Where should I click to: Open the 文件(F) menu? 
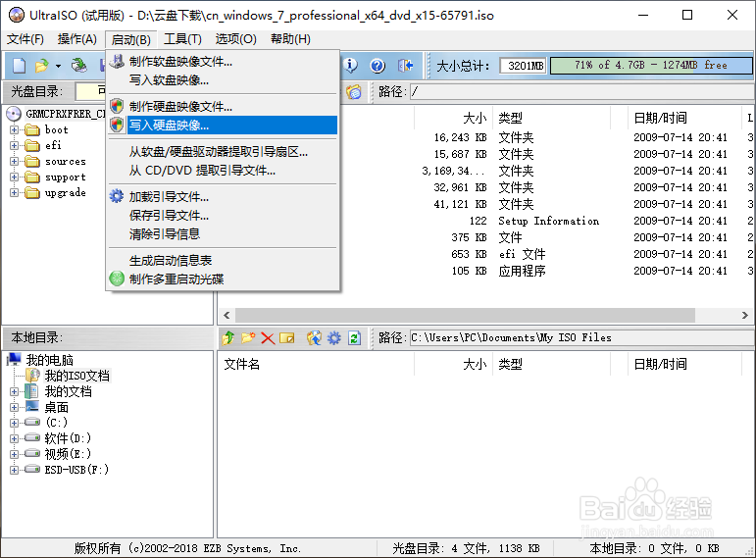25,38
